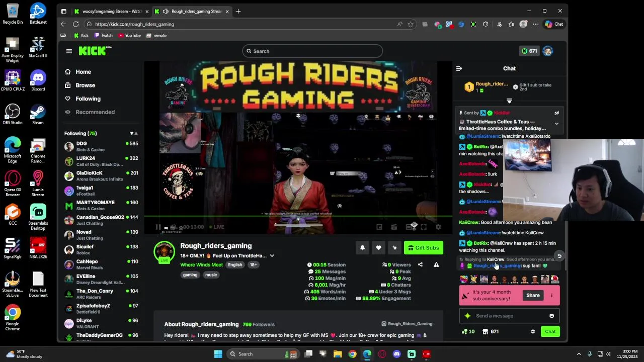
Task: Click the Share anniversary button
Action: (x=533, y=296)
